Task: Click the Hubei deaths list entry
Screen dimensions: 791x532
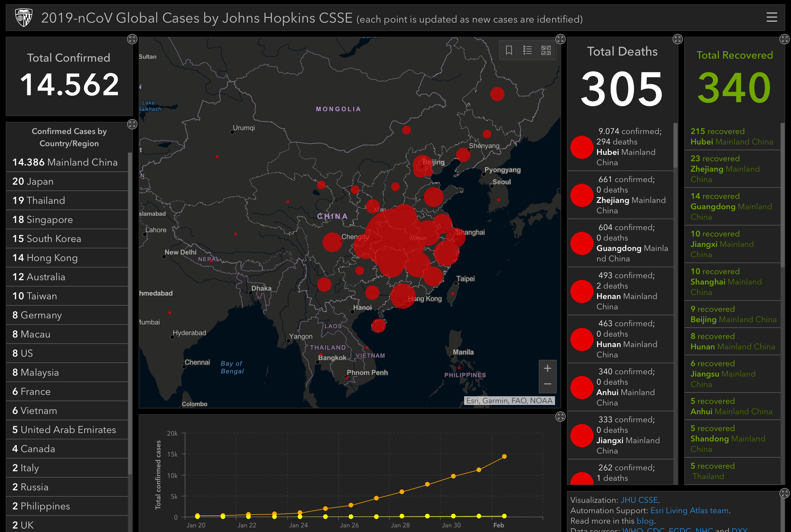Action: 620,147
